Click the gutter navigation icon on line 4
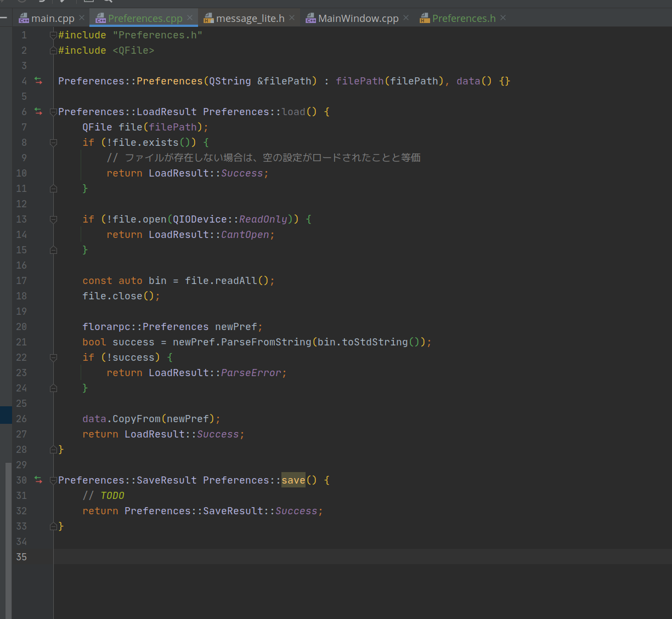This screenshot has height=619, width=672. (38, 81)
